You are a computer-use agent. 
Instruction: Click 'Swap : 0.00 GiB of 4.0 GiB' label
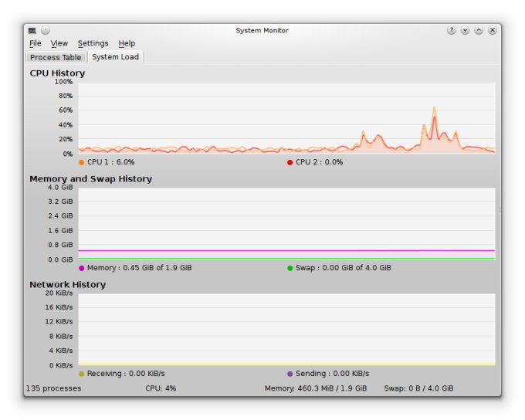[x=344, y=268]
